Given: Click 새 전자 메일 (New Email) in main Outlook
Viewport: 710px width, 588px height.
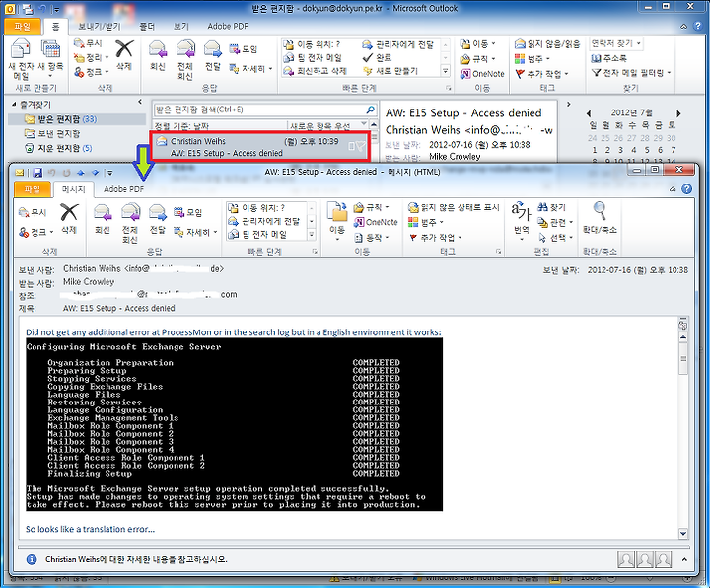Looking at the screenshot, I should (21, 59).
